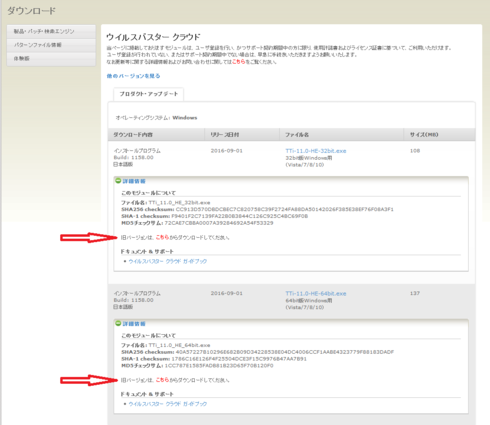Click release date 2016-09-01 of 32bit row

pos(227,151)
